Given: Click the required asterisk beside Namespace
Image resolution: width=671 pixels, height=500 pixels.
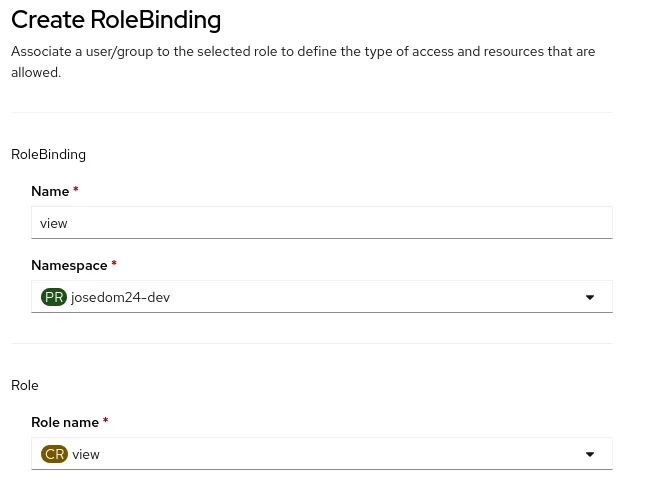Looking at the screenshot, I should 114,265.
